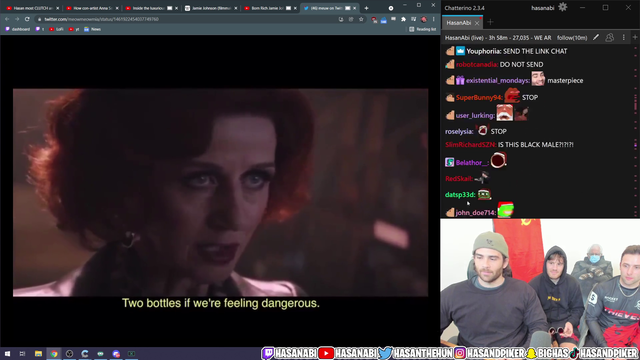Open the Extensions puzzle icon in Chrome
The height and width of the screenshot is (360, 640).
coord(403,19)
